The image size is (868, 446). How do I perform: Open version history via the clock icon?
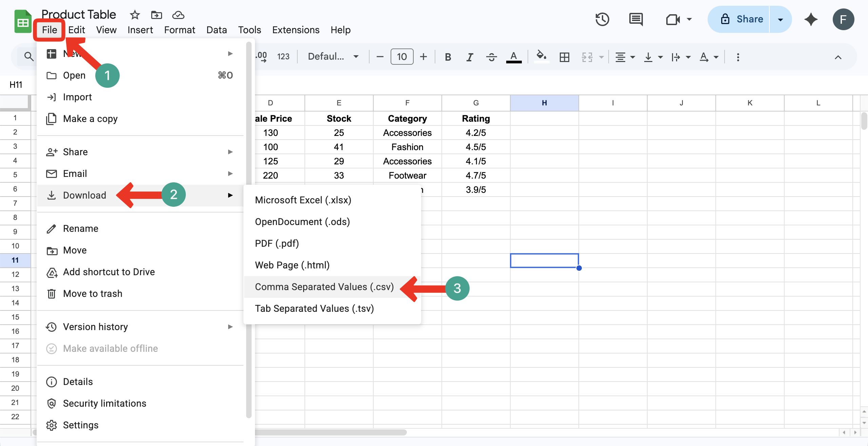click(x=603, y=19)
